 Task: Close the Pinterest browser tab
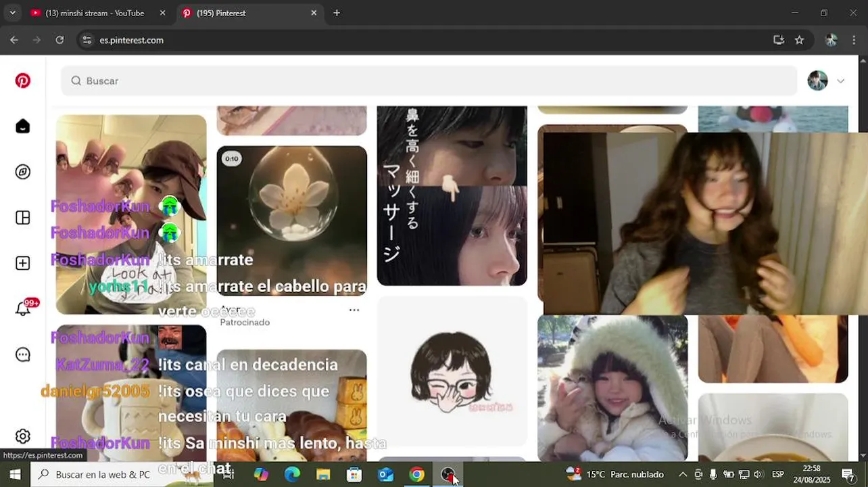(314, 13)
